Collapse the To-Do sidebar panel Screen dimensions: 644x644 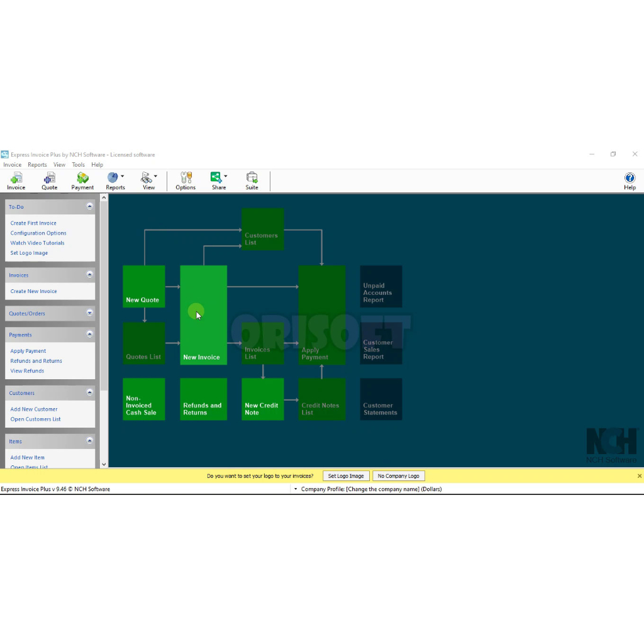click(89, 206)
